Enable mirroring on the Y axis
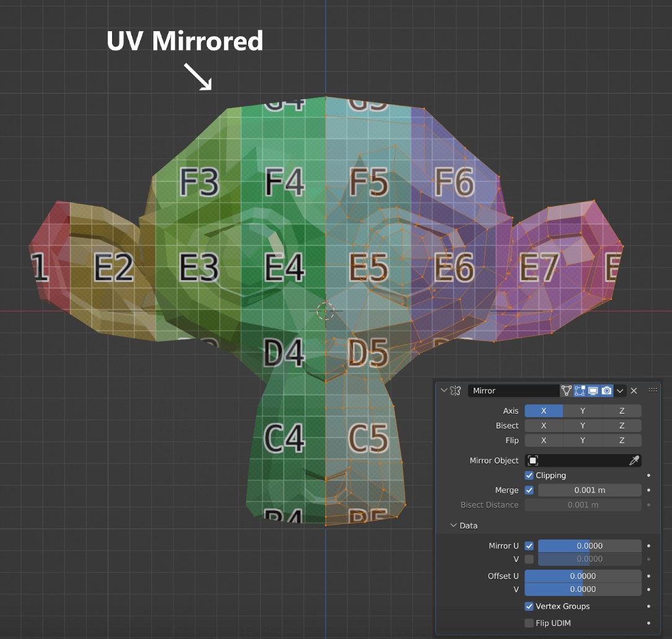This screenshot has height=639, width=672. click(583, 411)
